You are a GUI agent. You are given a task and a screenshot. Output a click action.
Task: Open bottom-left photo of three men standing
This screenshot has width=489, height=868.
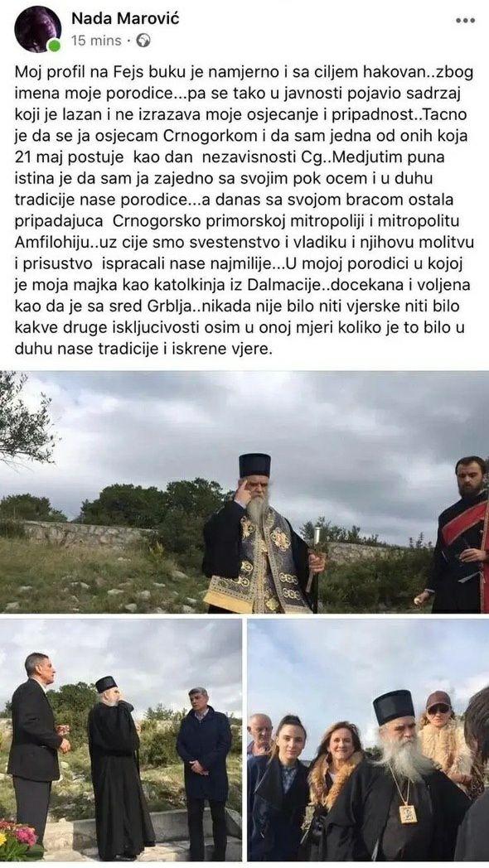tap(121, 740)
